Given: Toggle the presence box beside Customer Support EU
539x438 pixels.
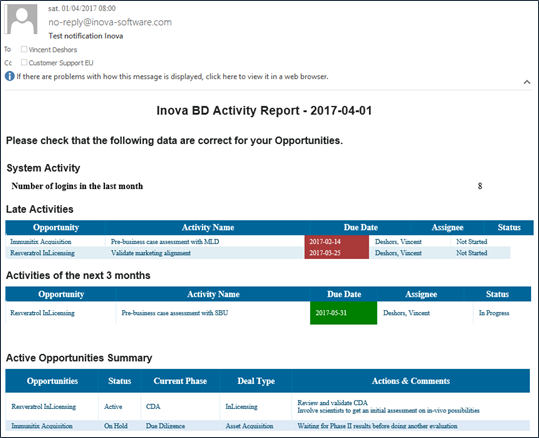Looking at the screenshot, I should point(24,62).
